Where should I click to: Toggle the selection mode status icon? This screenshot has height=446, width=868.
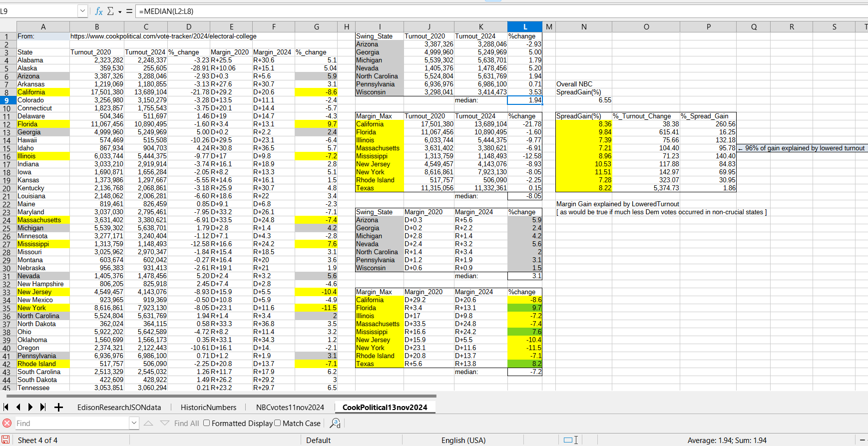[x=570, y=440]
